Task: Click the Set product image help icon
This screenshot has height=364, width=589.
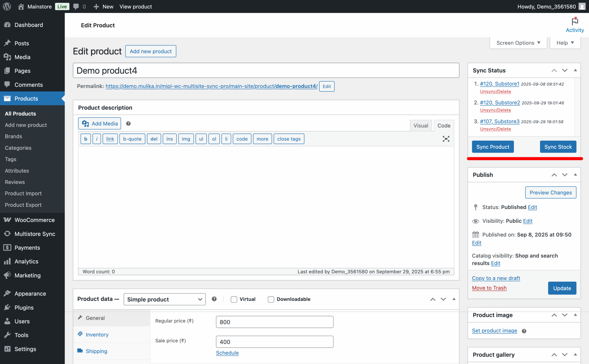Action: [524, 331]
